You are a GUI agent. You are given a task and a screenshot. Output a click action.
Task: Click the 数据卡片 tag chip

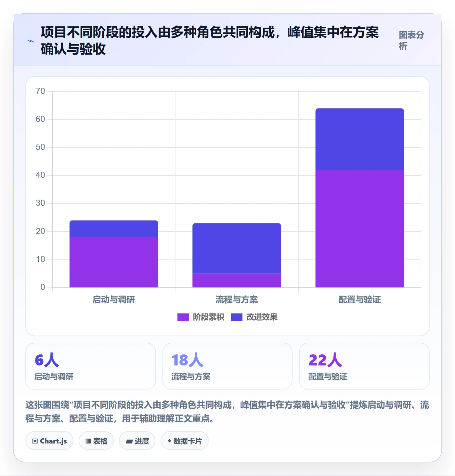pos(185,441)
